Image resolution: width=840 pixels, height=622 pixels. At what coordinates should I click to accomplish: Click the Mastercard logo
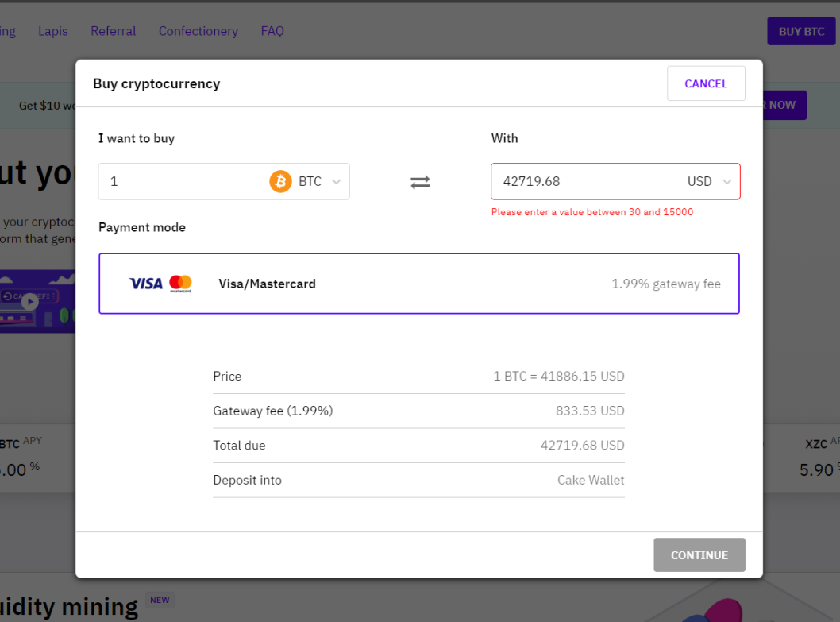point(181,284)
